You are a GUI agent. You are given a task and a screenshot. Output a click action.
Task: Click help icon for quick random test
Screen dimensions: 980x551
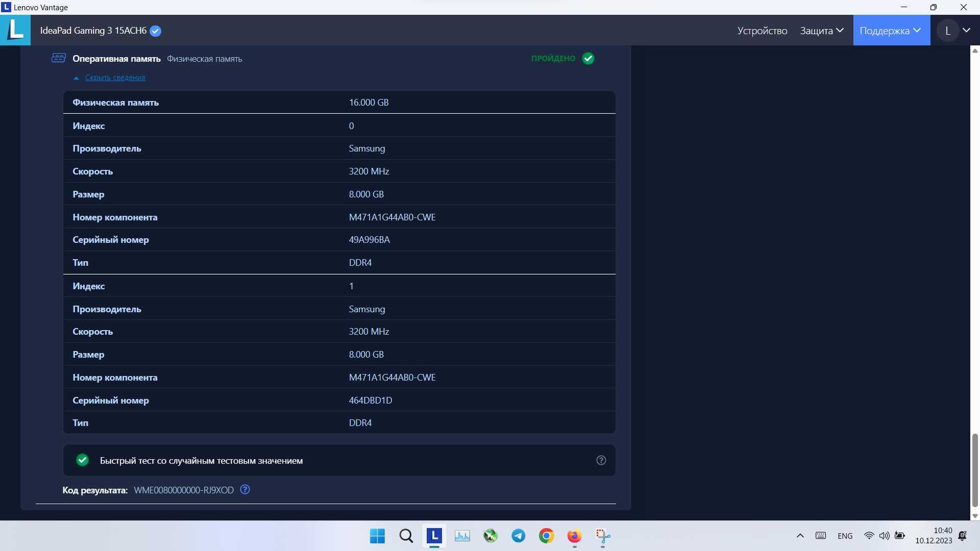point(601,460)
